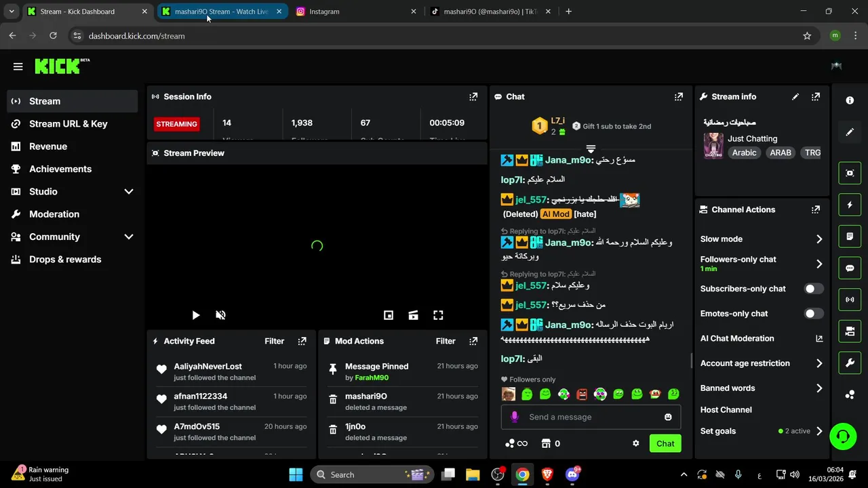Play the stream preview
This screenshot has height=488, width=868.
(x=195, y=315)
